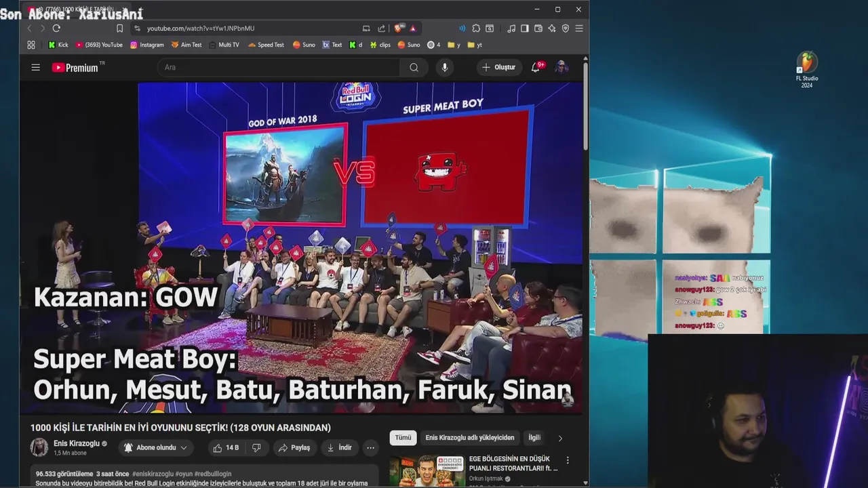Open options menu for EGE BÖLGESİNİN video
This screenshot has height=488, width=868.
(568, 461)
